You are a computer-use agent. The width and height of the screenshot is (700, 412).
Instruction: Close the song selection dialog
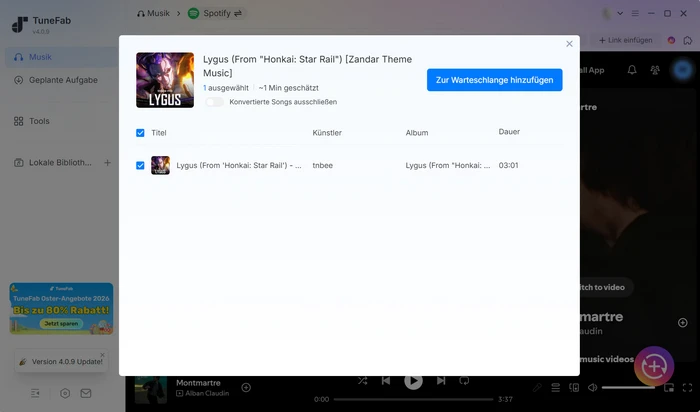569,44
